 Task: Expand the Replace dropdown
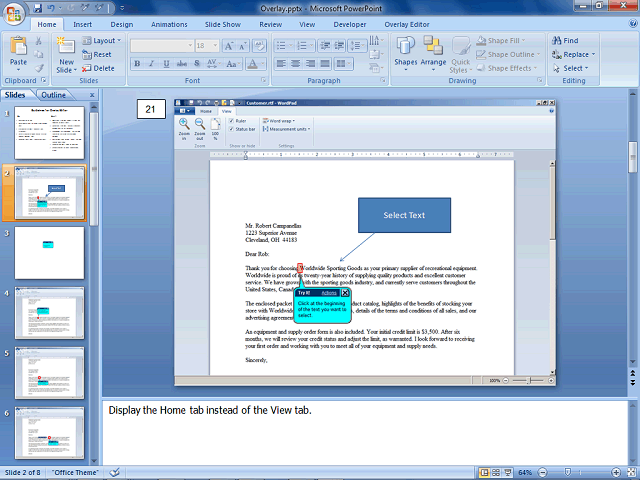pyautogui.click(x=594, y=54)
